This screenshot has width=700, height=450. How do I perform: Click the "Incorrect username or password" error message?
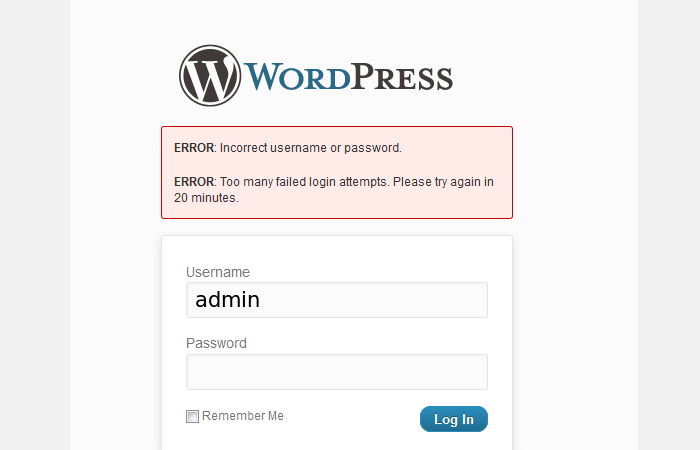[310, 148]
